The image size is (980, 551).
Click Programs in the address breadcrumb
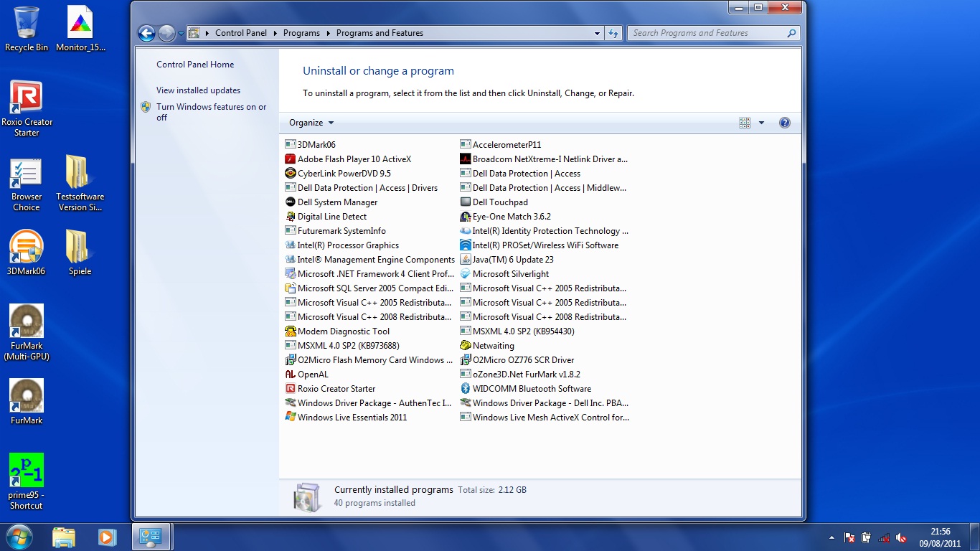tap(301, 33)
